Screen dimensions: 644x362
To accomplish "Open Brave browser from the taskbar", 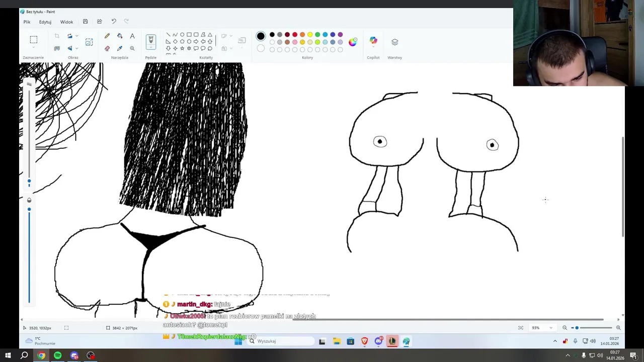I will click(x=364, y=341).
